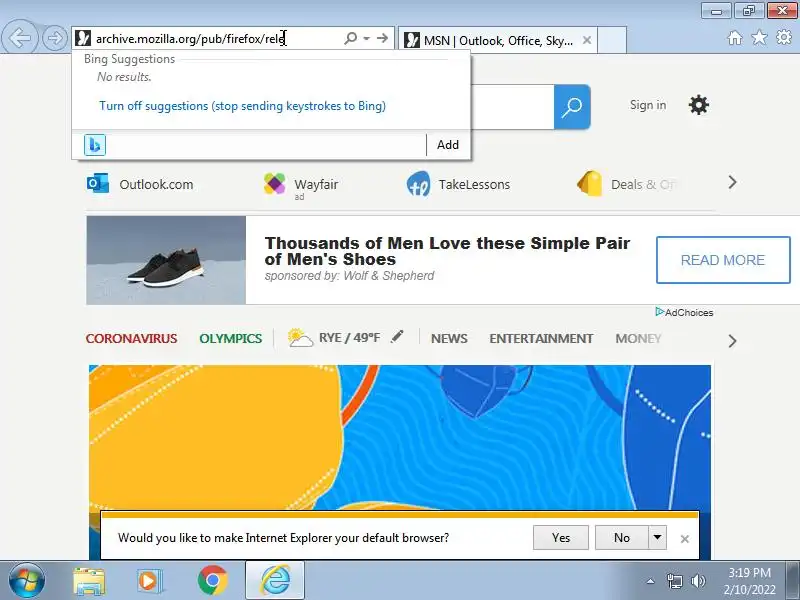Open Outlook.com shortcut
Image resolution: width=800 pixels, height=600 pixels.
pyautogui.click(x=156, y=184)
